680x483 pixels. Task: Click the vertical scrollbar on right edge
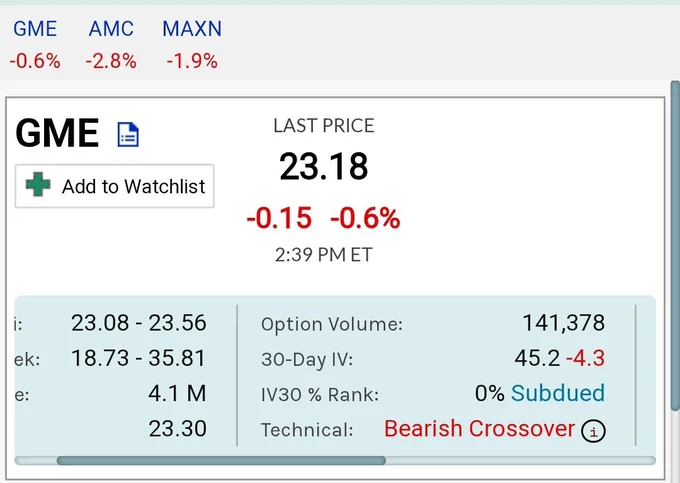(675, 245)
